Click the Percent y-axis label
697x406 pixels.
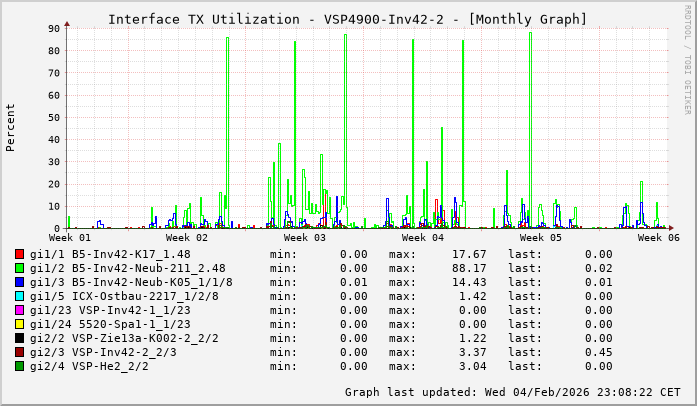[x=11, y=127]
